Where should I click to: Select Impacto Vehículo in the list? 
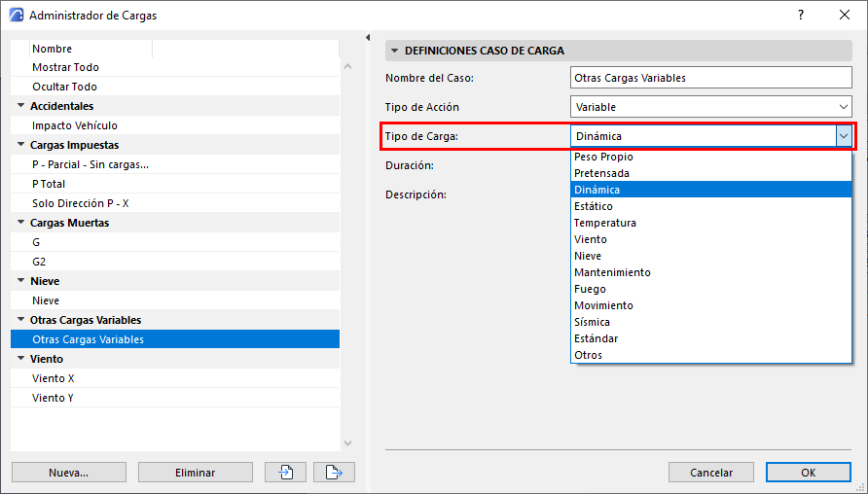point(75,125)
